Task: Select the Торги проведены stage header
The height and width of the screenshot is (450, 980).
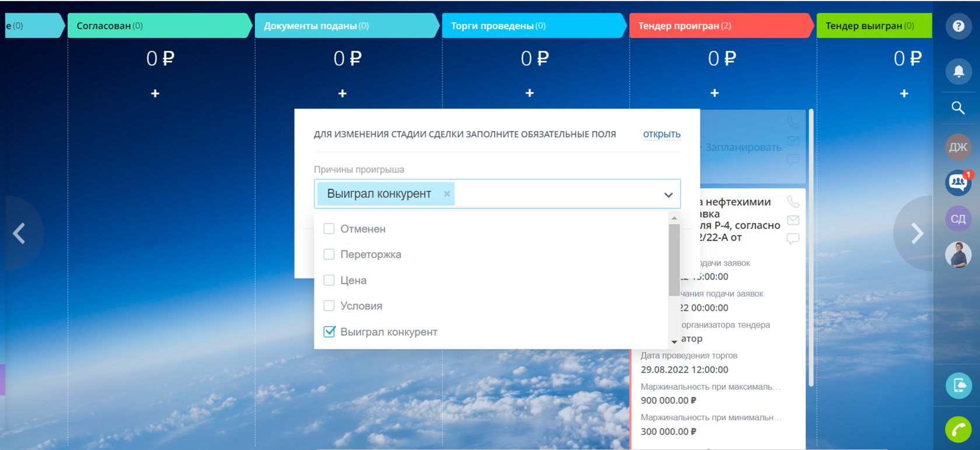Action: [x=534, y=26]
